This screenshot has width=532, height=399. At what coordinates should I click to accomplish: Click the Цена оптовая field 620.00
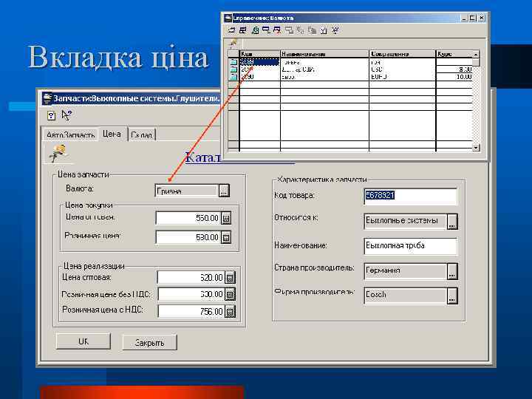click(x=191, y=278)
